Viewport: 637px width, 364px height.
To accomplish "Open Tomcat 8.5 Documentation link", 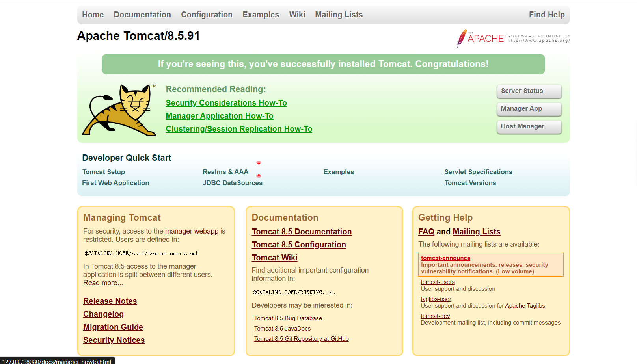I will (x=302, y=232).
